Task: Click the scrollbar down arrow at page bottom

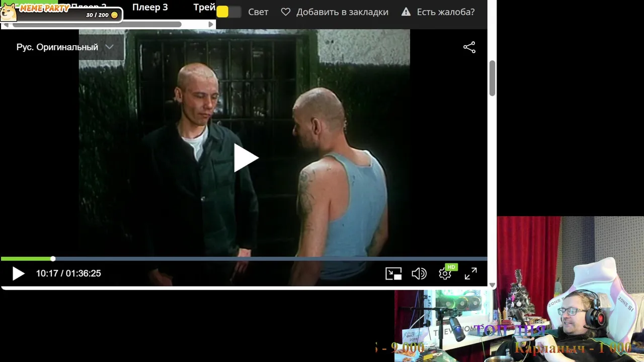Action: 493,285
